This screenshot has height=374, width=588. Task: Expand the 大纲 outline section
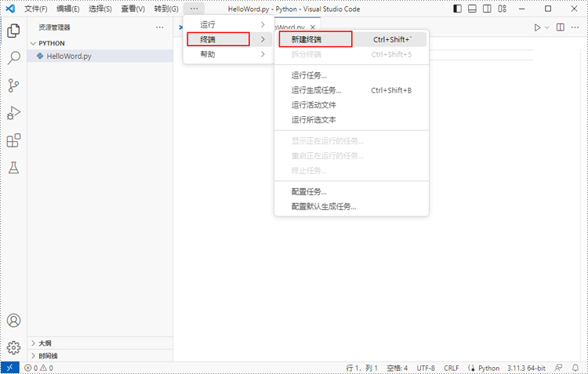coord(100,343)
